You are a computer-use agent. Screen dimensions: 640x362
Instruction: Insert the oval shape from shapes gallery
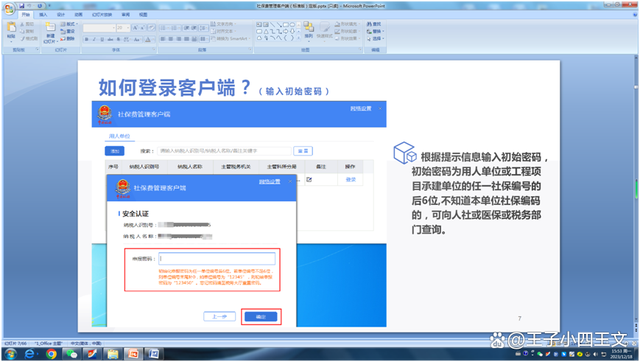(292, 24)
